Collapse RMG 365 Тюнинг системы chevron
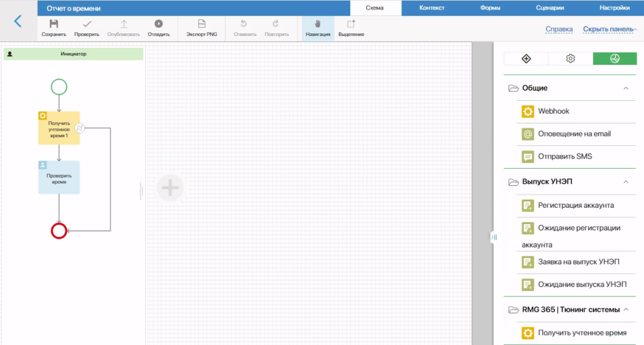644x345 pixels. pyautogui.click(x=626, y=310)
